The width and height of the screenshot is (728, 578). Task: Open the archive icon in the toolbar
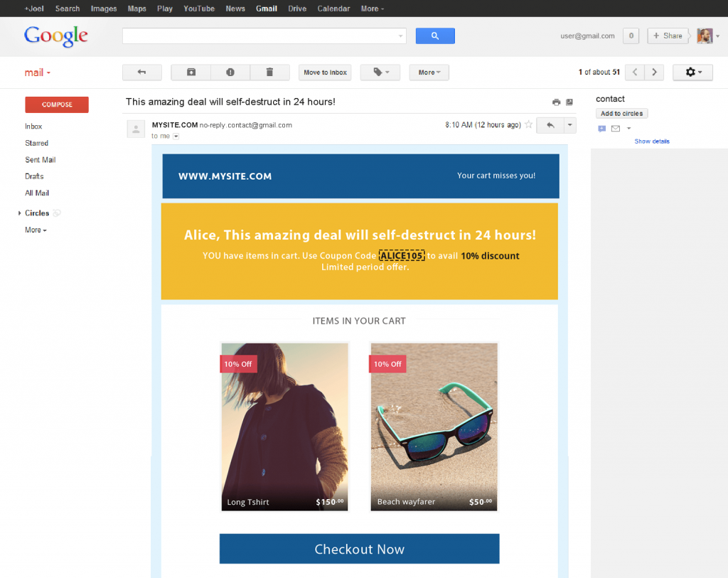190,72
